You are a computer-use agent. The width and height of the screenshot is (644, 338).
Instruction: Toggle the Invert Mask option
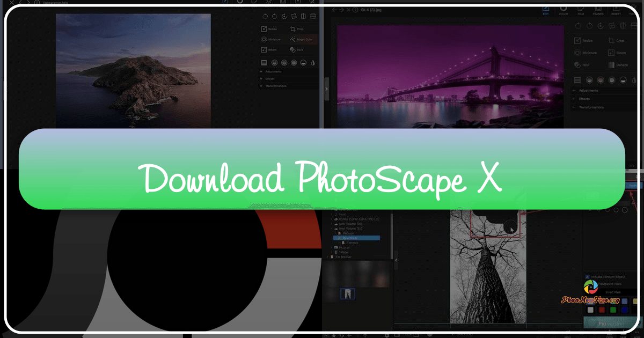(x=612, y=292)
